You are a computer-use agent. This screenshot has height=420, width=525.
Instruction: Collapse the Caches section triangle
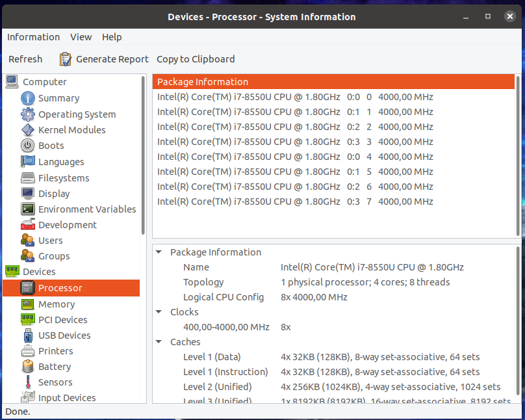tap(159, 342)
